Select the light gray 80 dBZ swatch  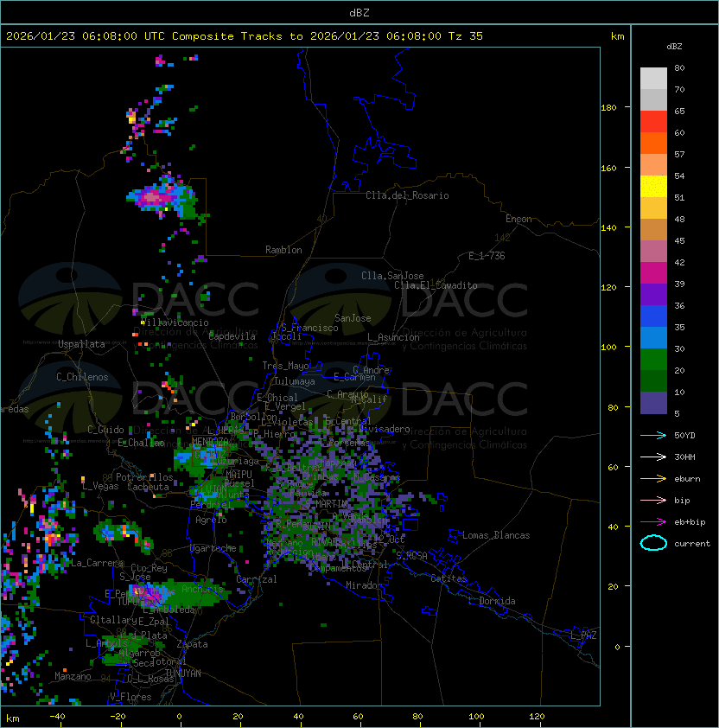(653, 78)
